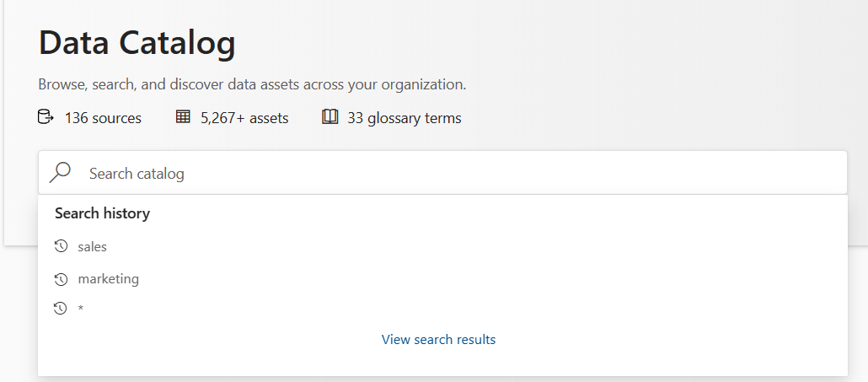
Task: Click the 33 glossary terms label
Action: tap(404, 118)
